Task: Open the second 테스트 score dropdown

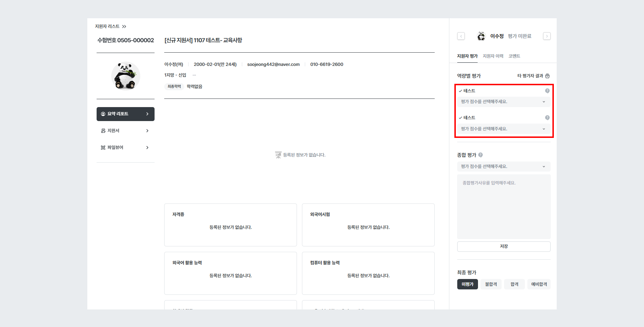Action: point(504,129)
